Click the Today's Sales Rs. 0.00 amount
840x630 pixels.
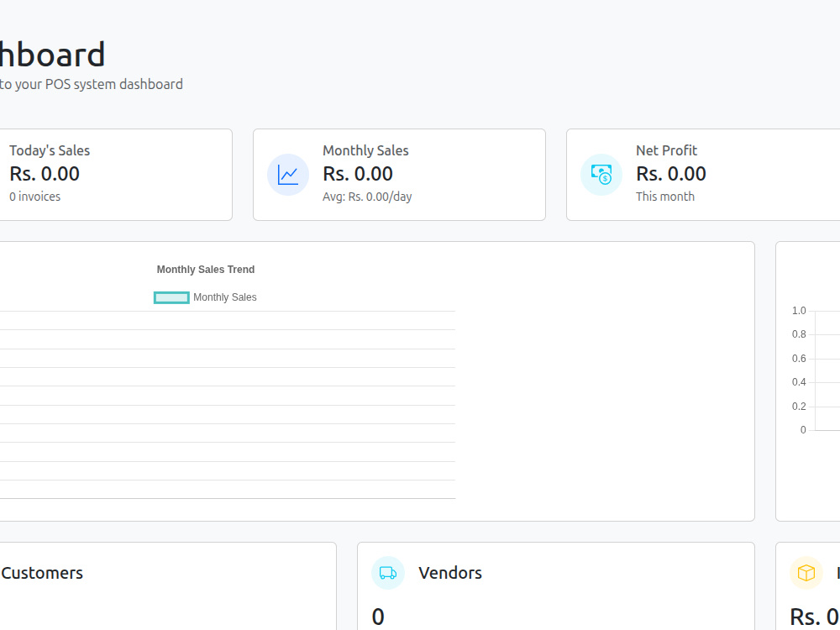45,174
